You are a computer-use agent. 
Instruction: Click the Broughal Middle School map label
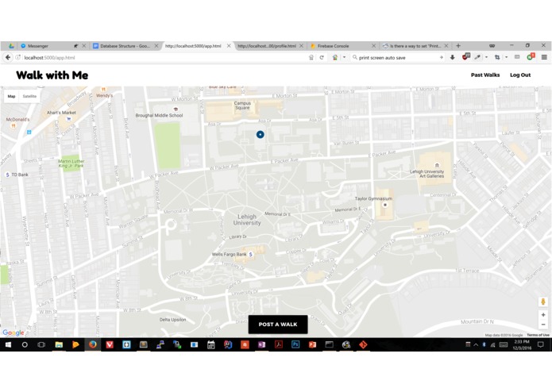[x=159, y=115]
